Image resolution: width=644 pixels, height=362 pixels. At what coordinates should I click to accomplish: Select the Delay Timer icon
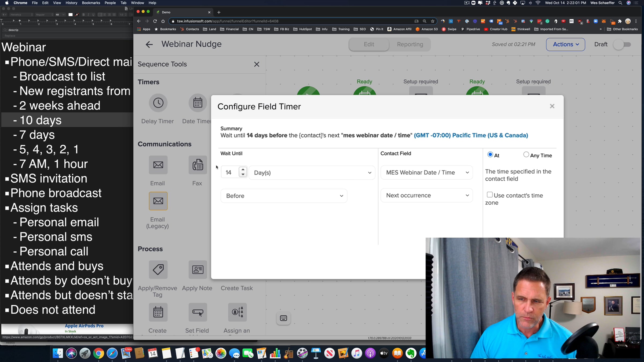(158, 103)
